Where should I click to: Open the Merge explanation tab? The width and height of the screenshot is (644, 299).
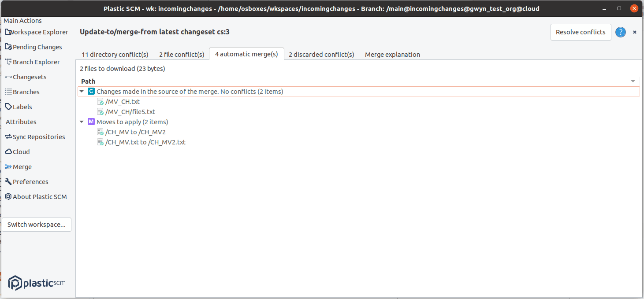pos(392,55)
